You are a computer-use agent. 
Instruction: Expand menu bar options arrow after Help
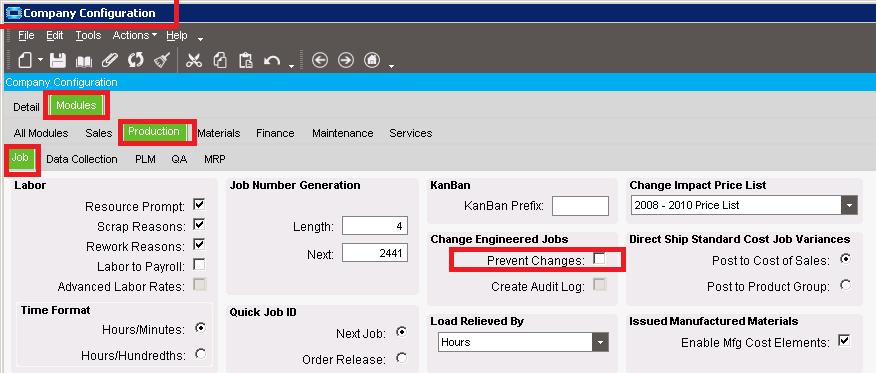tap(201, 39)
